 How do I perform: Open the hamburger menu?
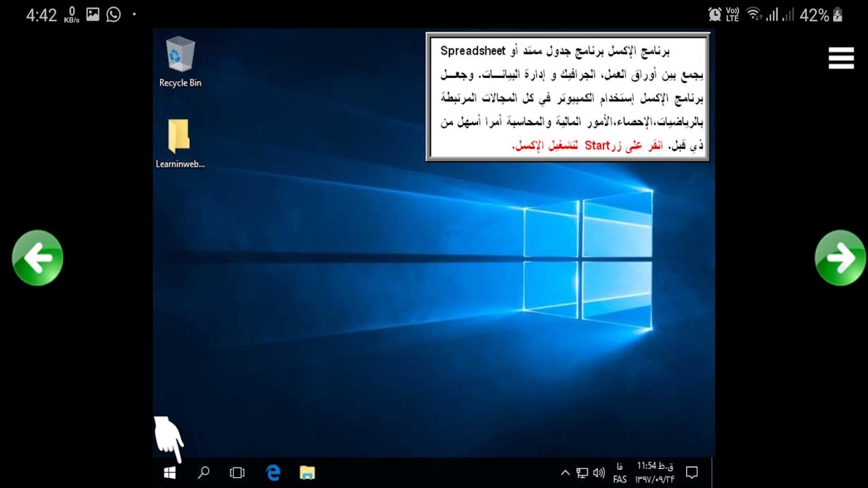[841, 58]
